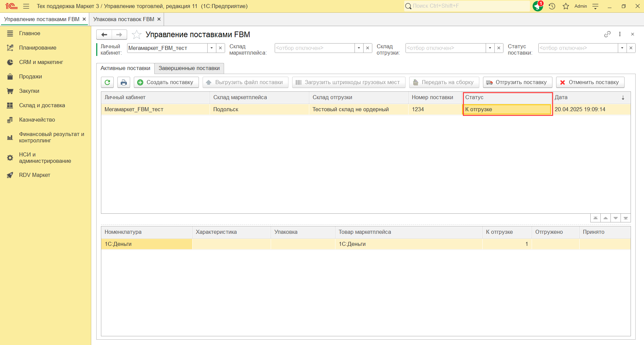Viewport: 644px width, 345px height.
Task: Open notifications bell icon
Action: (538, 6)
